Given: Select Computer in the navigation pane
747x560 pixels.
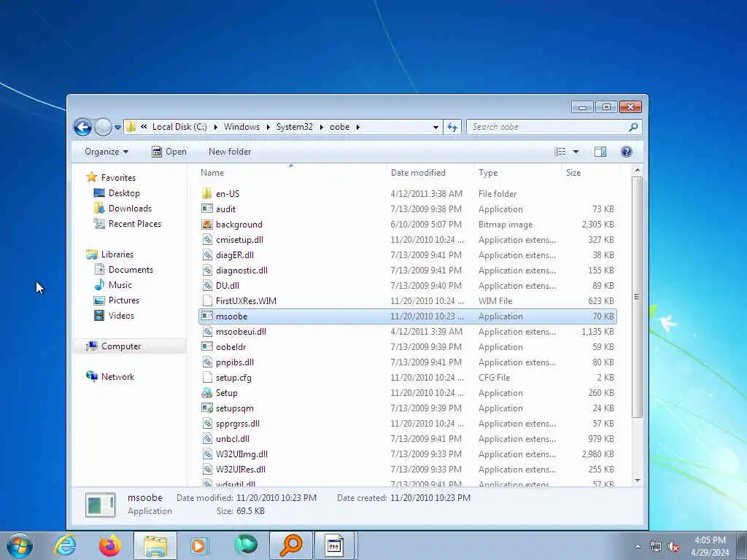Looking at the screenshot, I should point(121,346).
